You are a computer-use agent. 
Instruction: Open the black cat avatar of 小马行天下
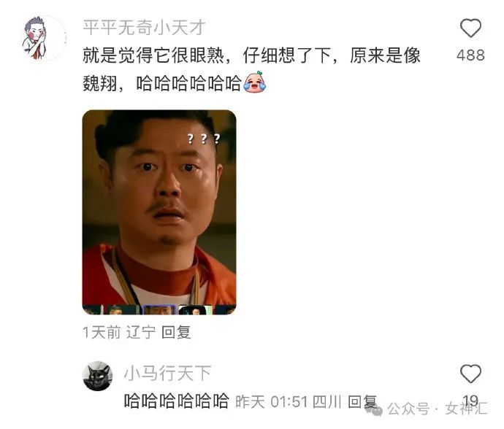(98, 376)
